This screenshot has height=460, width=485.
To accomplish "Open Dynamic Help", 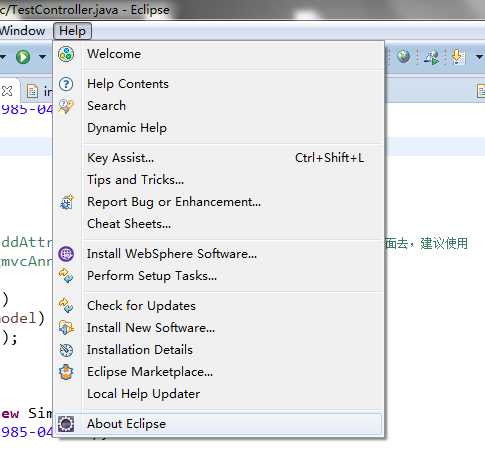I will click(x=218, y=128).
